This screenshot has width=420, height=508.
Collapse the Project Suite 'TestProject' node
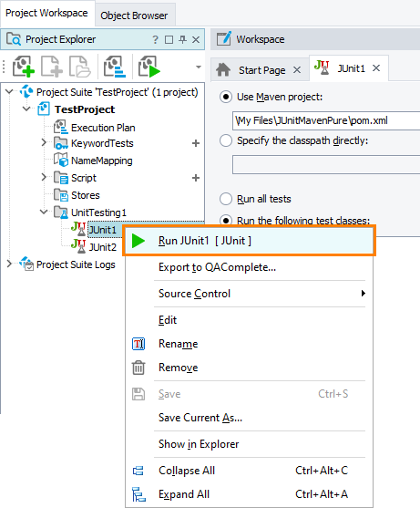coord(10,92)
